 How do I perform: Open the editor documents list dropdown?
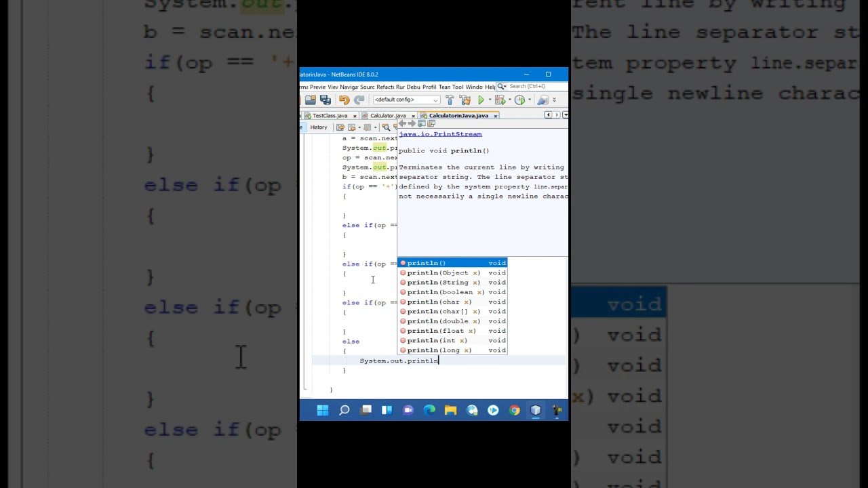[x=566, y=115]
